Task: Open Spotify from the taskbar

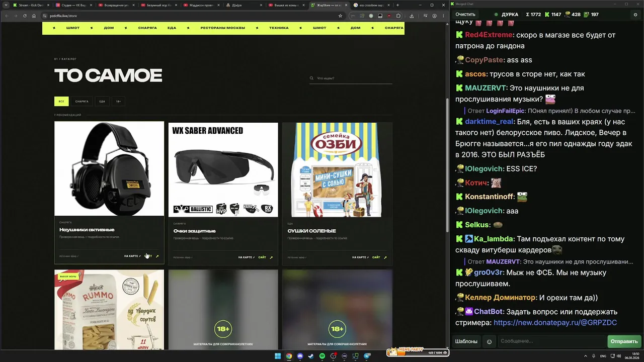Action: click(322, 356)
